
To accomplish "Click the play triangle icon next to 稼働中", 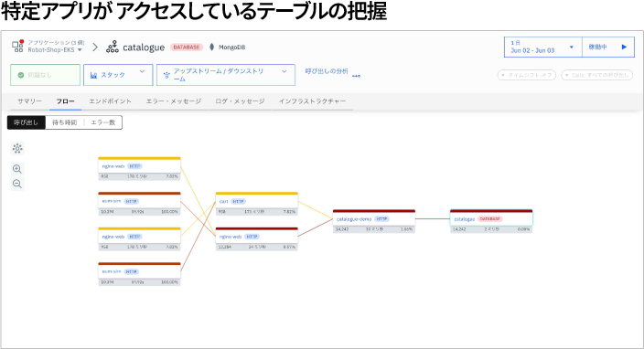I will pos(624,47).
